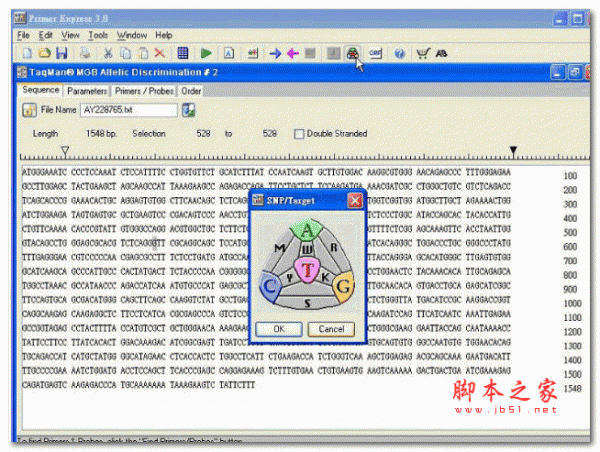Click the 1548 bp. length value

pyautogui.click(x=101, y=134)
